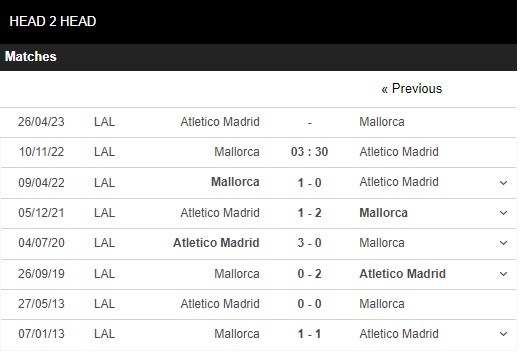Open Mallorca in the 26/04/23 fixture
This screenshot has height=360, width=522.
click(x=382, y=122)
